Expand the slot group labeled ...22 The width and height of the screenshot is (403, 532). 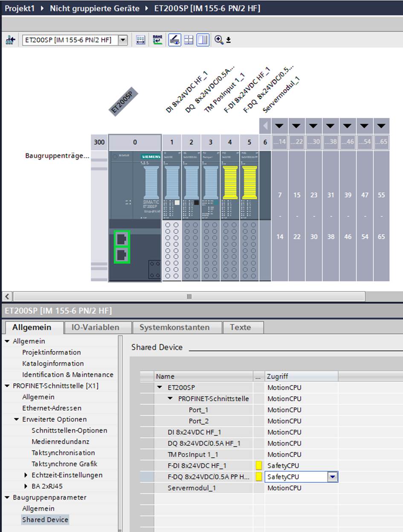(296, 126)
